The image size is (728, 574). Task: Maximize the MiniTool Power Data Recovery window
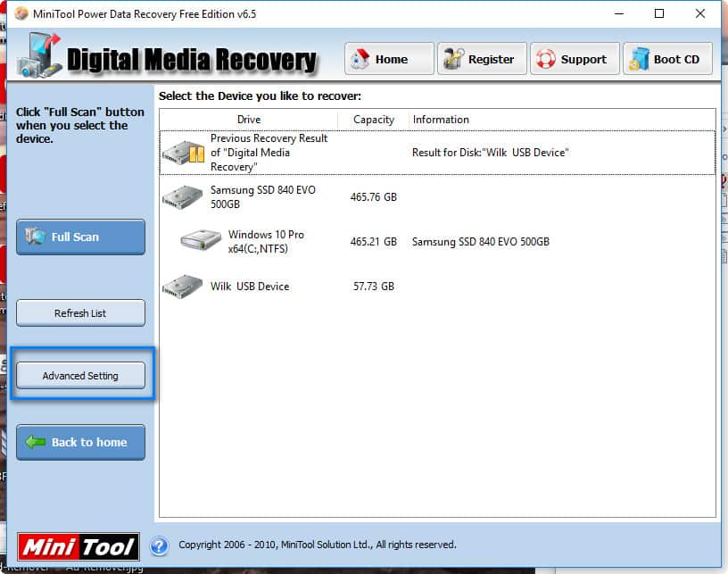(658, 13)
